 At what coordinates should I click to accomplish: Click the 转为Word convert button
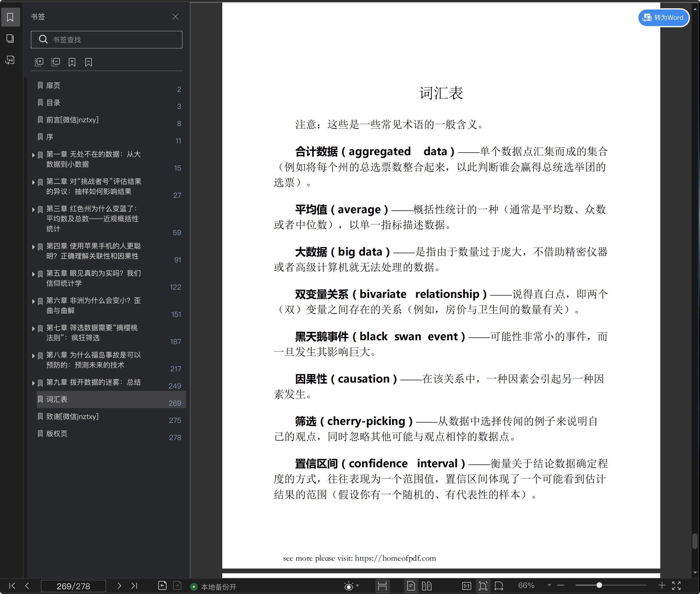[663, 17]
